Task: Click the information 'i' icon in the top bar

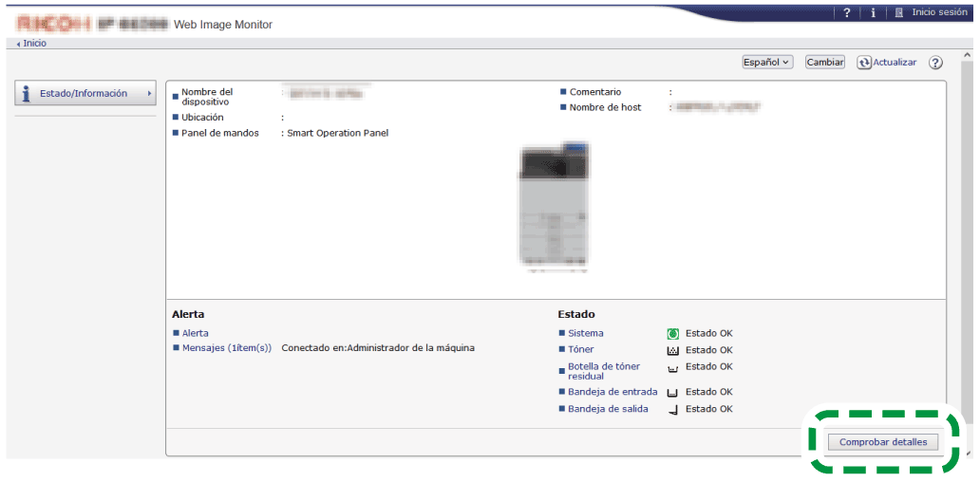Action: coord(873,12)
